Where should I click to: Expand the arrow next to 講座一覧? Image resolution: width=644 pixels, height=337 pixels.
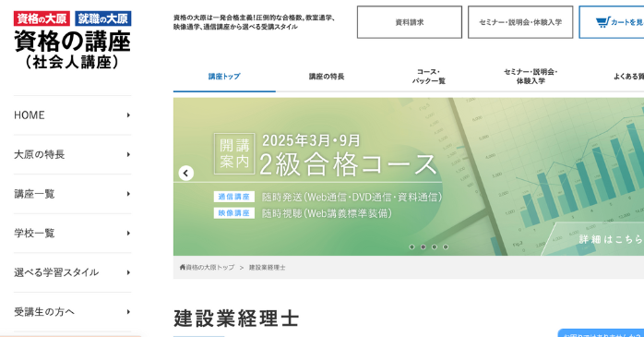pos(128,194)
